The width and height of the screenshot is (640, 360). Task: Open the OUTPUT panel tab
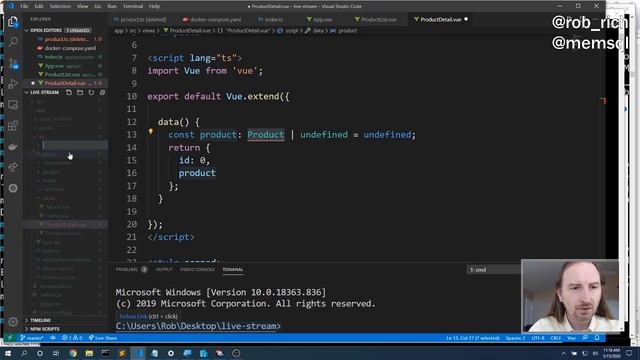click(164, 270)
